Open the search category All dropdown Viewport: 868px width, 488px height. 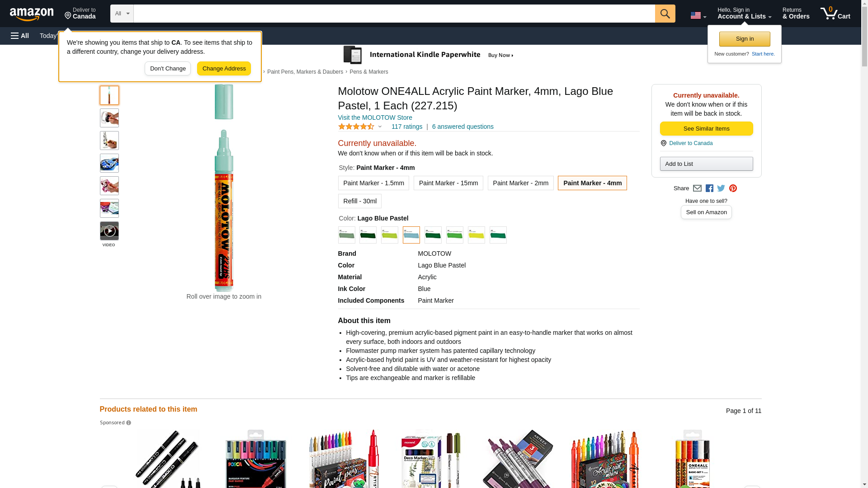122,14
